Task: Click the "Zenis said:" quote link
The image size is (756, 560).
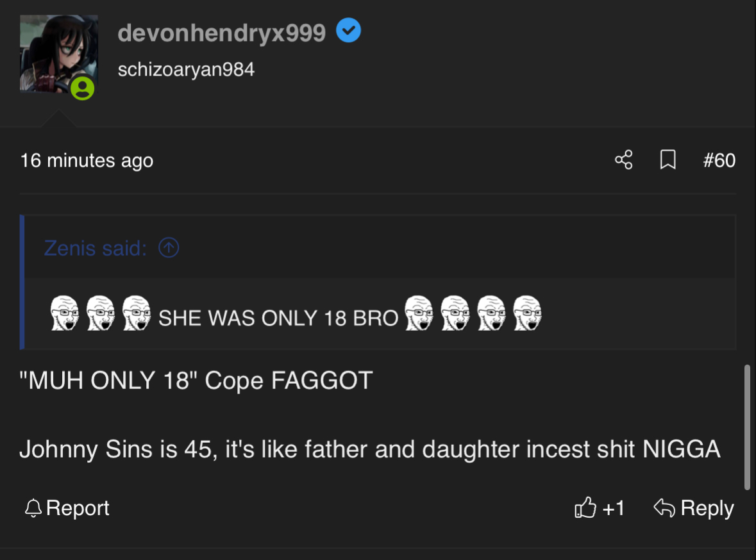Action: pos(95,248)
